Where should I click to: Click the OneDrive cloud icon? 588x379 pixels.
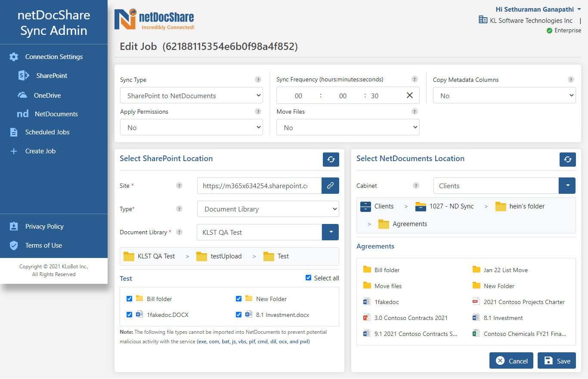[22, 95]
